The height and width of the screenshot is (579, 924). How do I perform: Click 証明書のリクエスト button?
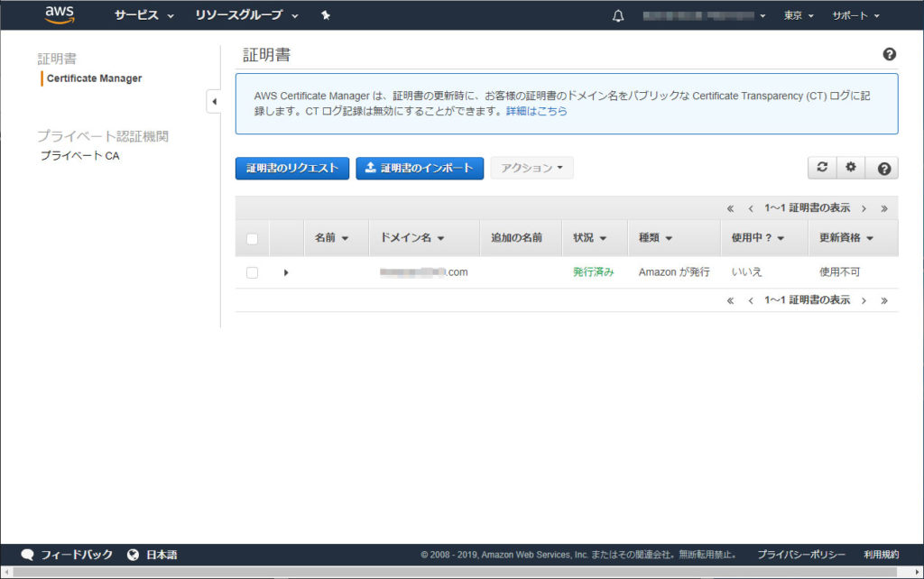[291, 168]
